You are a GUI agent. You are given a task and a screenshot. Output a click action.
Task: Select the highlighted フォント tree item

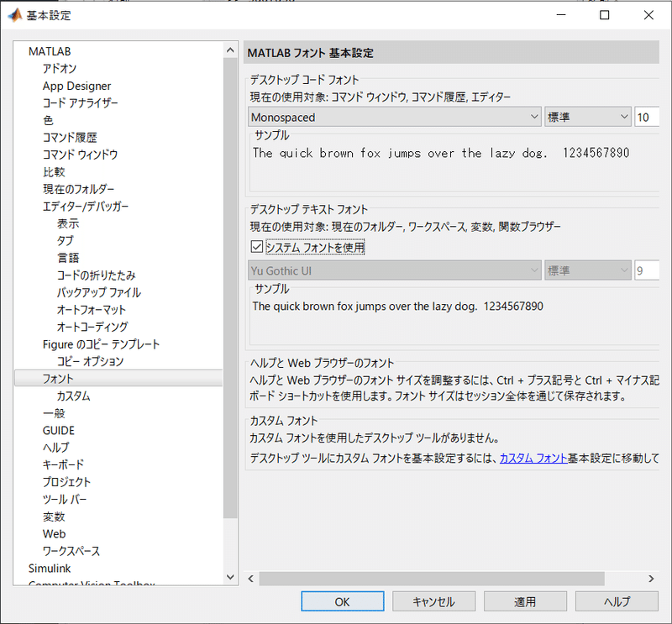118,379
